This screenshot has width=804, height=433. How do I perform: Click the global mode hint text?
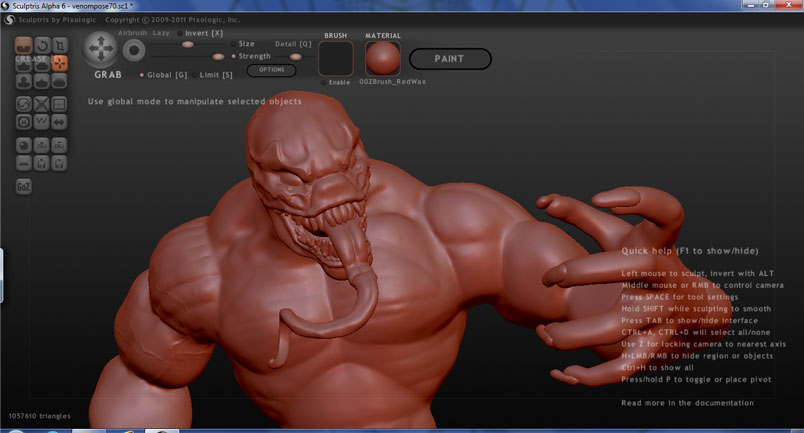[194, 102]
